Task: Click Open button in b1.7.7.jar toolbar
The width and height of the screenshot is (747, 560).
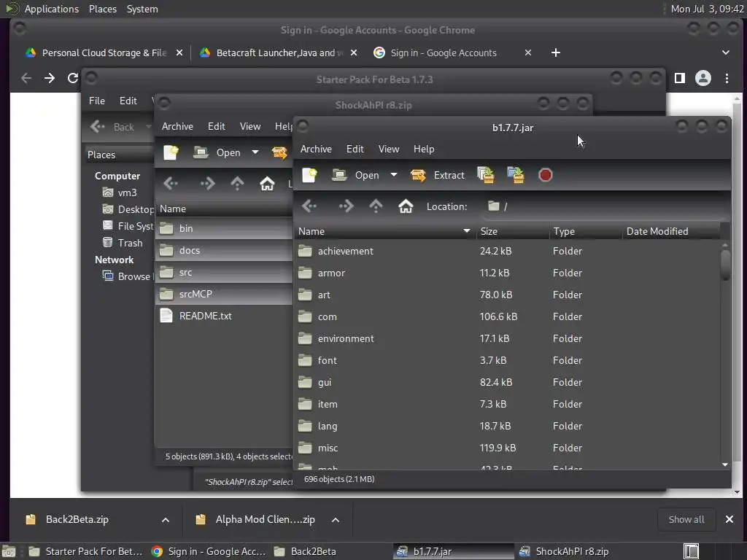Action: point(356,175)
